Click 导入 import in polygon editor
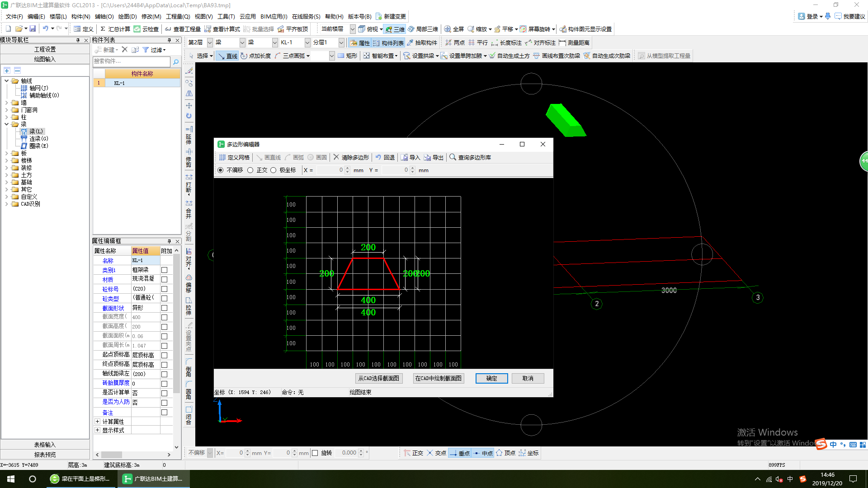The image size is (868, 488). point(410,157)
